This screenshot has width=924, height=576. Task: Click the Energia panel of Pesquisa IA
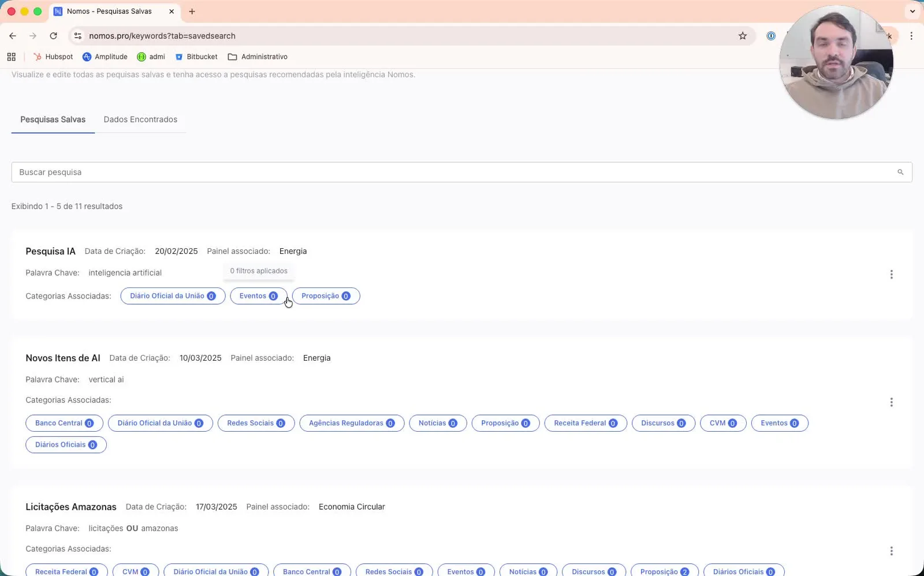pyautogui.click(x=293, y=251)
